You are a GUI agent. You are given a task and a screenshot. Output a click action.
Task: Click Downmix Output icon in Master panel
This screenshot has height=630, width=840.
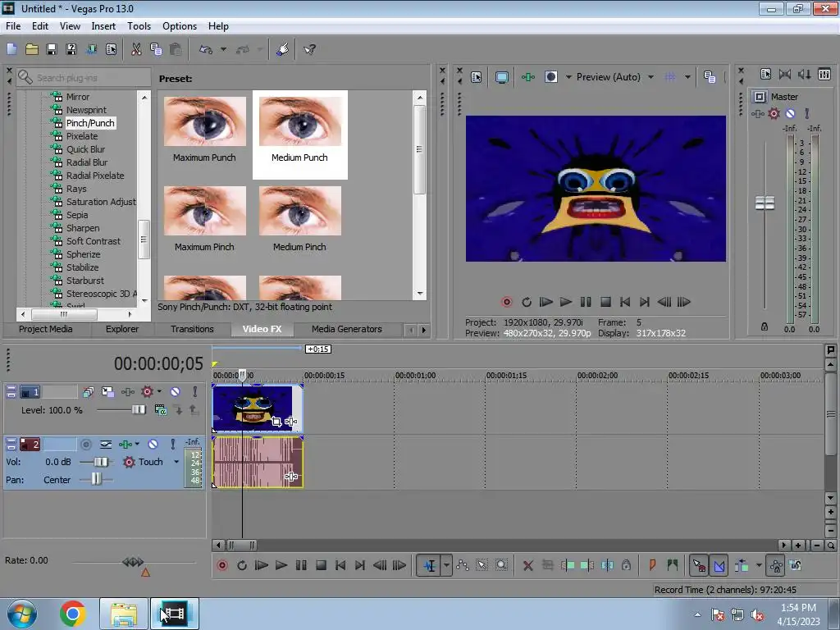(x=785, y=74)
